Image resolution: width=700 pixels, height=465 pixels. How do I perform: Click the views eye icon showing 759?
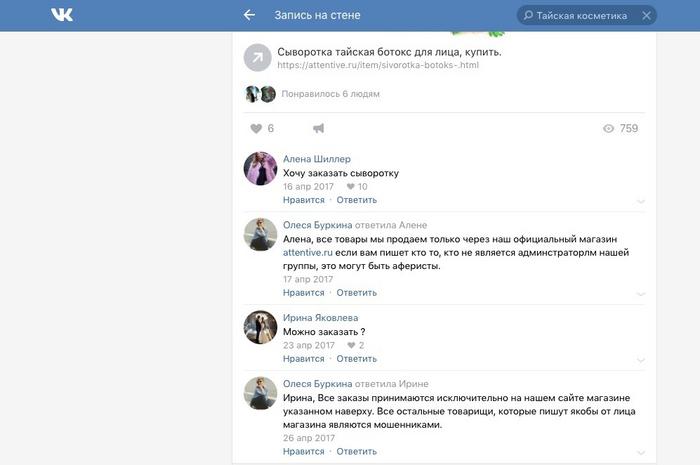click(608, 129)
